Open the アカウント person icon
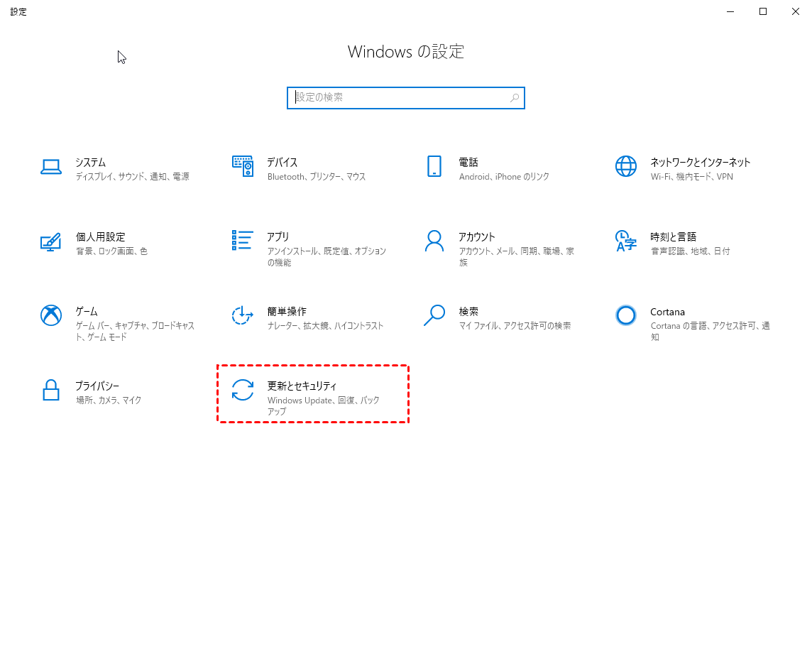This screenshot has height=664, width=812. pyautogui.click(x=434, y=241)
